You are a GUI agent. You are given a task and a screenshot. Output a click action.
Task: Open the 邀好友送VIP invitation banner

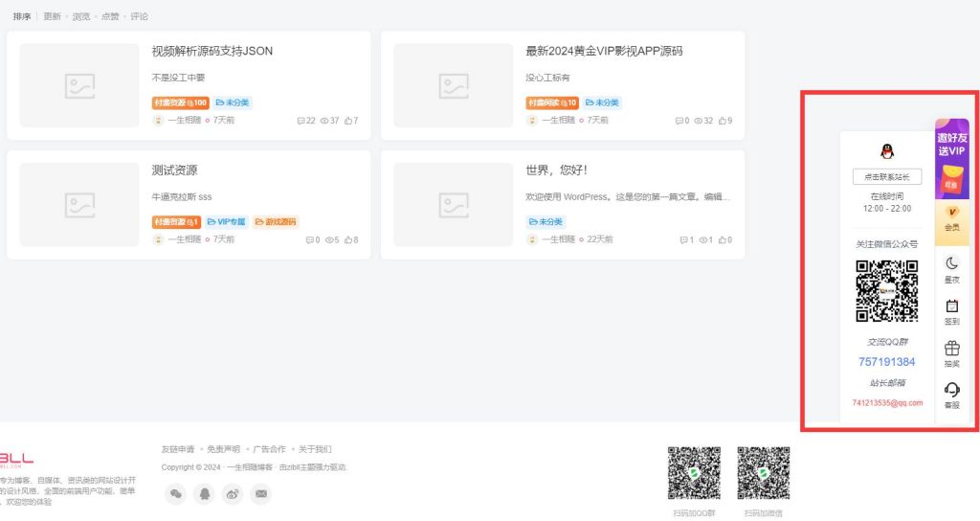coord(952,159)
